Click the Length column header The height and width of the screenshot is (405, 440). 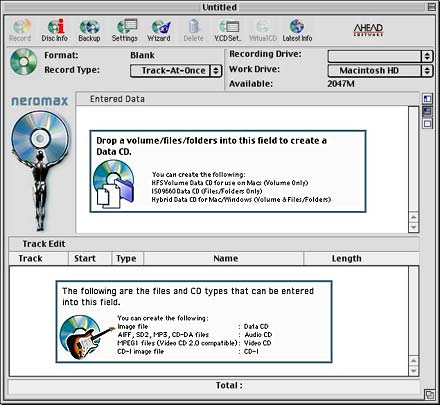click(x=362, y=259)
